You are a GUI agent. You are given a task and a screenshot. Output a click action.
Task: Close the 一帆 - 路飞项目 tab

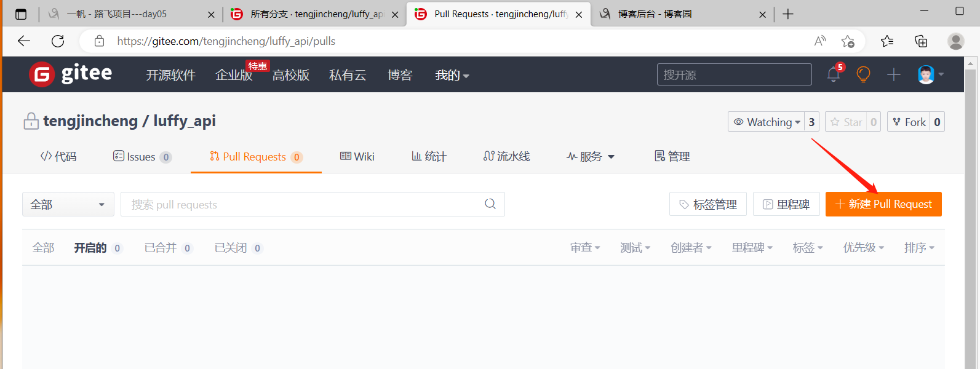click(x=211, y=15)
